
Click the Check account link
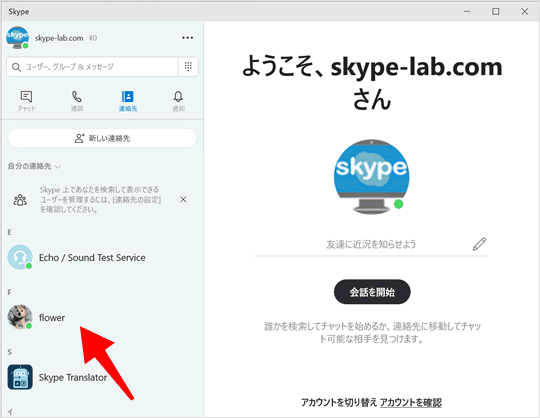tap(411, 402)
